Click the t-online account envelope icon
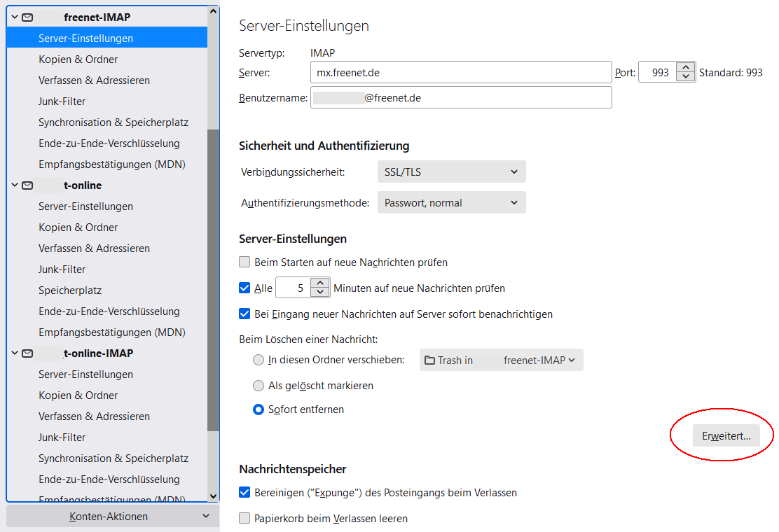This screenshot has width=779, height=532. tap(27, 185)
